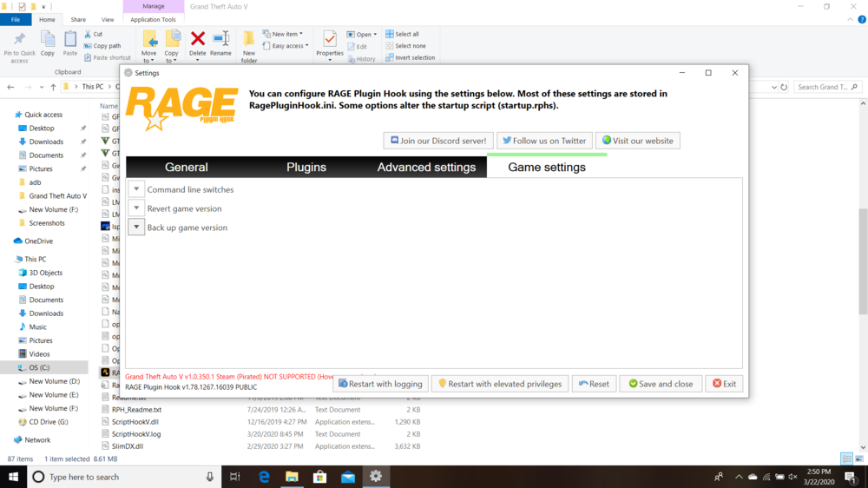Select the ScriptHookV.dll file

[135, 422]
